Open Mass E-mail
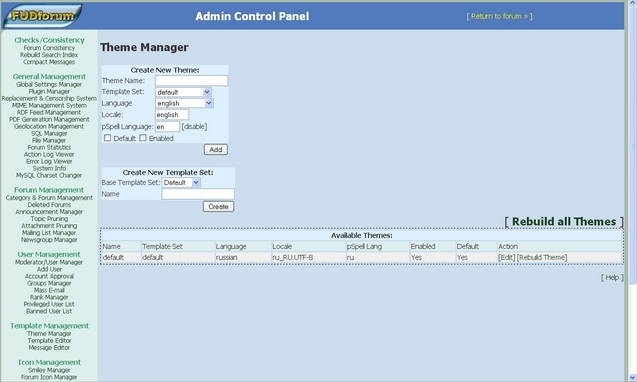This screenshot has width=637, height=382. pos(49,290)
